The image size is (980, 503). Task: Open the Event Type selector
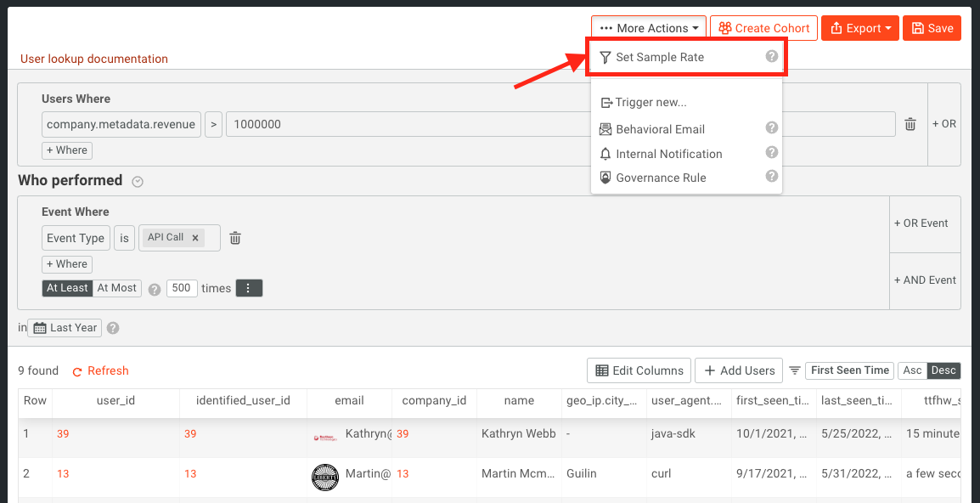tap(75, 238)
